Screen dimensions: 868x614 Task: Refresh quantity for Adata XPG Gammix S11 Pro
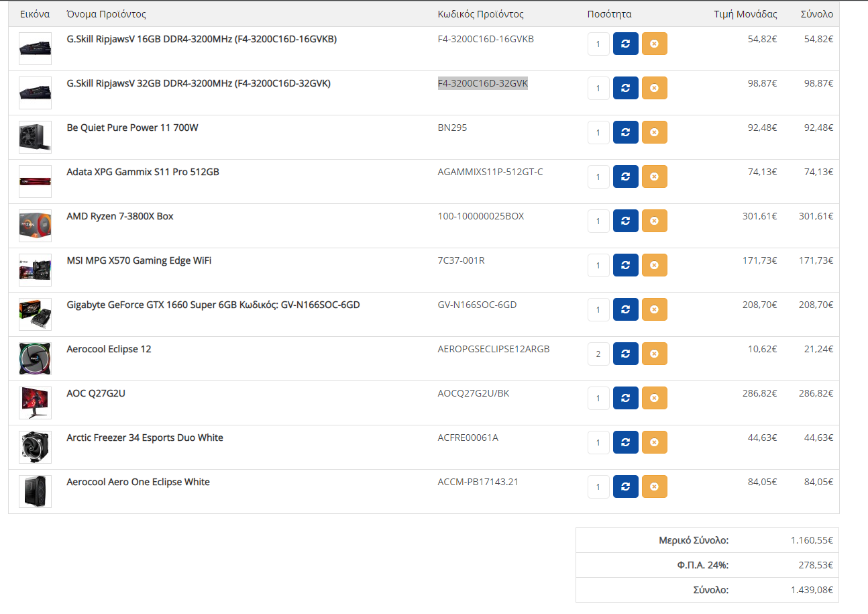click(626, 176)
